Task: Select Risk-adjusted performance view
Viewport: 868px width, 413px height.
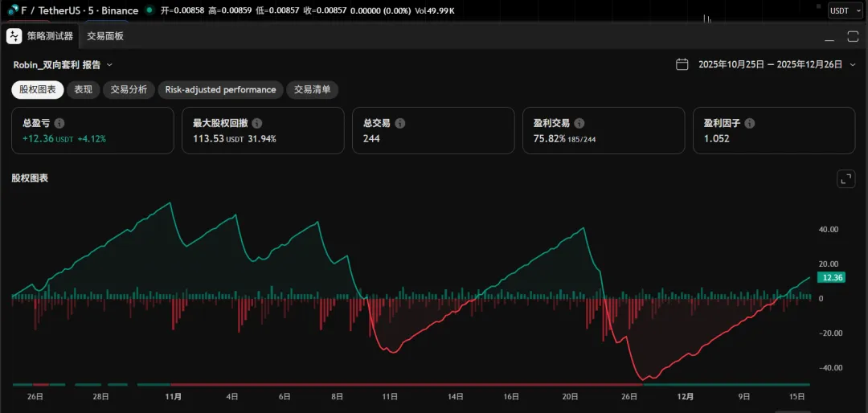Action: pyautogui.click(x=220, y=90)
